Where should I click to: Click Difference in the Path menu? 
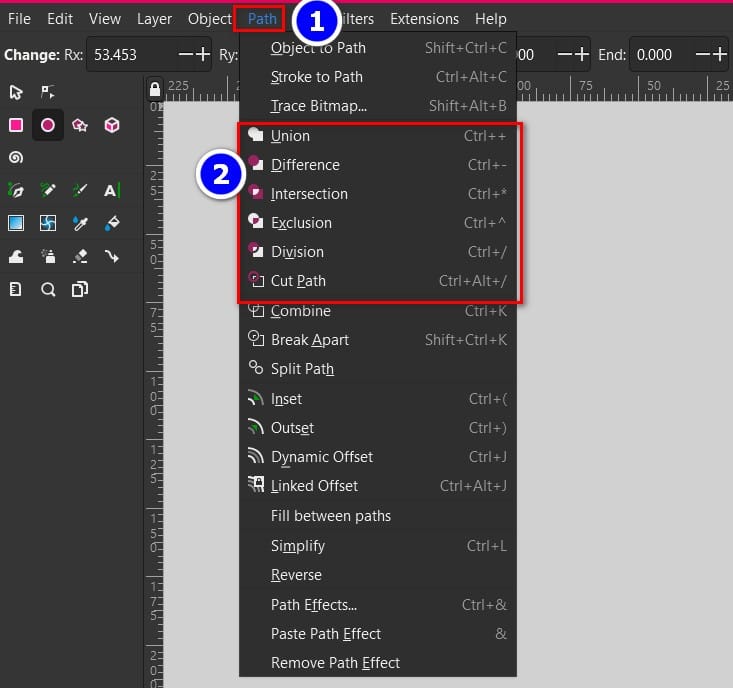click(x=305, y=165)
